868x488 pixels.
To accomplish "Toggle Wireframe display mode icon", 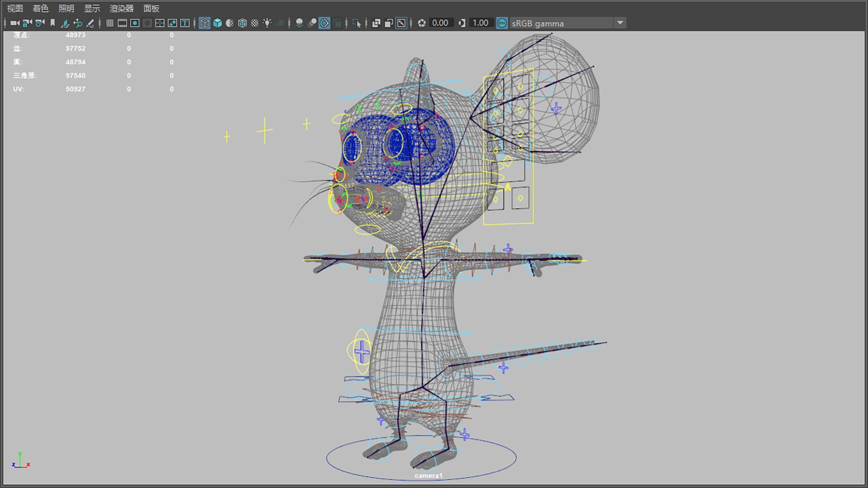I will (x=204, y=23).
